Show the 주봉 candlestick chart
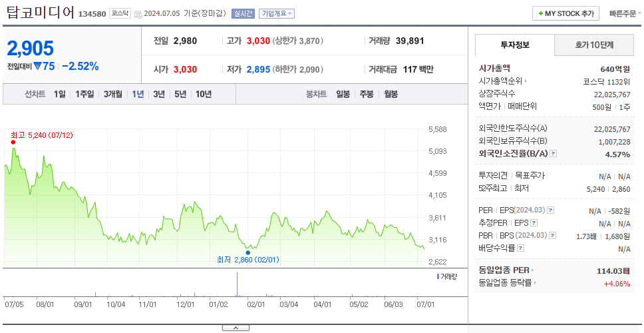644x333 pixels. click(x=367, y=94)
